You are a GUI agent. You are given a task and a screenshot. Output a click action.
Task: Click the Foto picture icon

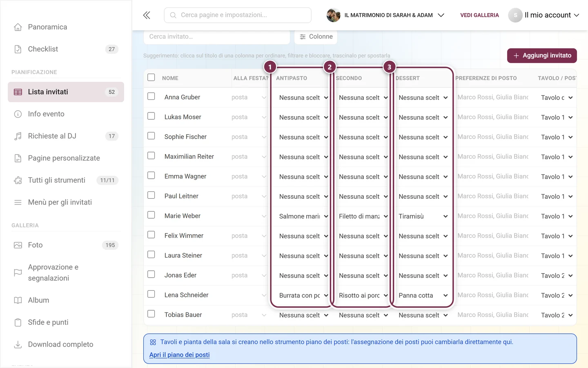point(18,245)
